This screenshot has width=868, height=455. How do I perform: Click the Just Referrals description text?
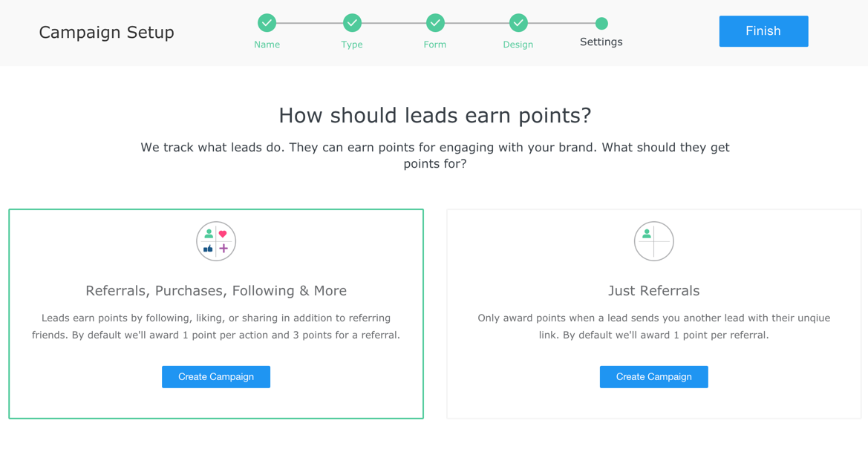(x=653, y=327)
